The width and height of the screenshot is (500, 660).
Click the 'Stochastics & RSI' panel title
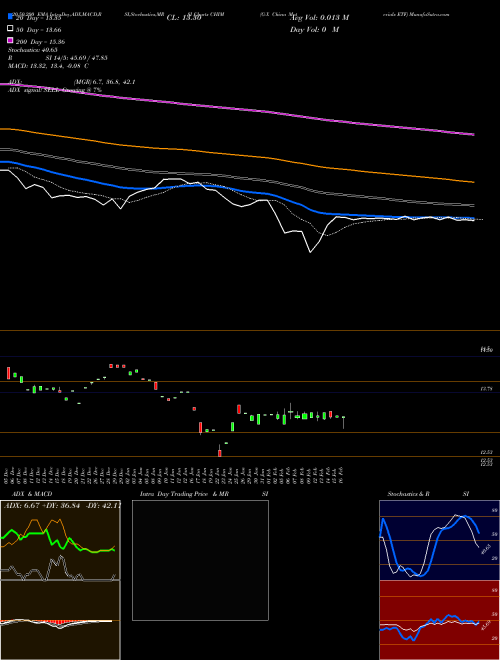(x=428, y=494)
